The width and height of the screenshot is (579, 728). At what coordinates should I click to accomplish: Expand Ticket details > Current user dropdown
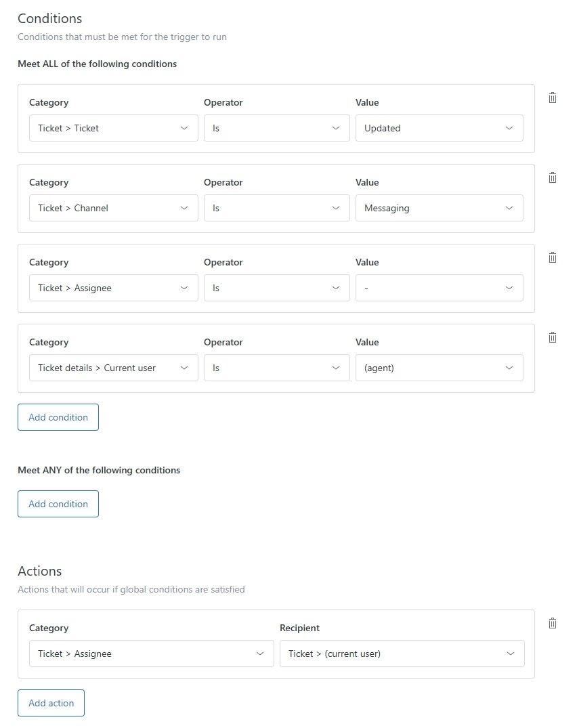[113, 368]
